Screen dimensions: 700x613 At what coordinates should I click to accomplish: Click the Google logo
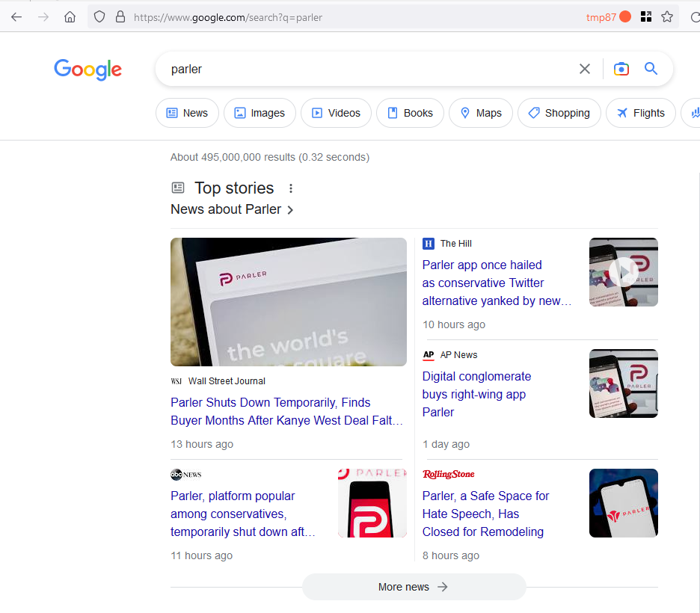click(88, 70)
